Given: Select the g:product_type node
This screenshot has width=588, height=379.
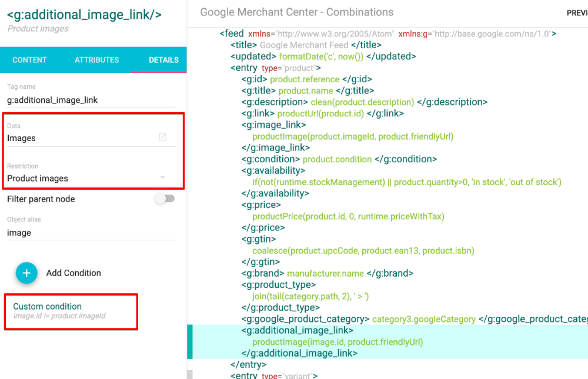Looking at the screenshot, I should (281, 284).
